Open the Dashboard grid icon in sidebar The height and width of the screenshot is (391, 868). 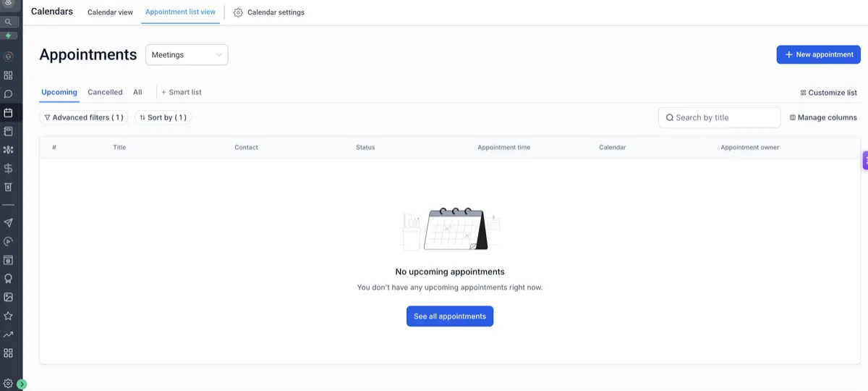pyautogui.click(x=9, y=75)
